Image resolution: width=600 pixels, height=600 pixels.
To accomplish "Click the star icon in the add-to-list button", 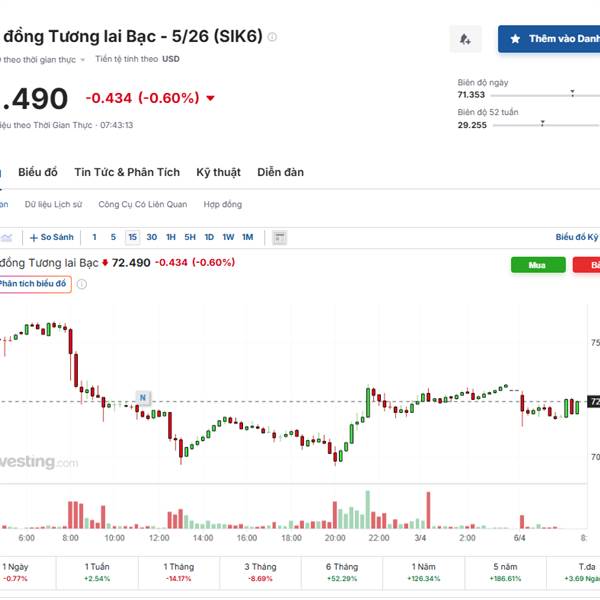I will click(515, 39).
